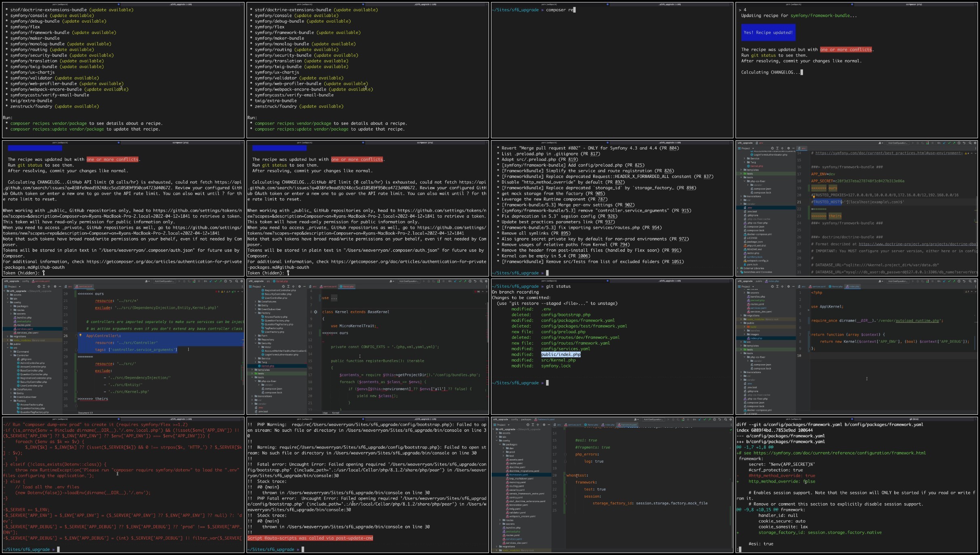The height and width of the screenshot is (555, 980).
Task: Expand the templates folder in .env window tree
Action: 741,170
